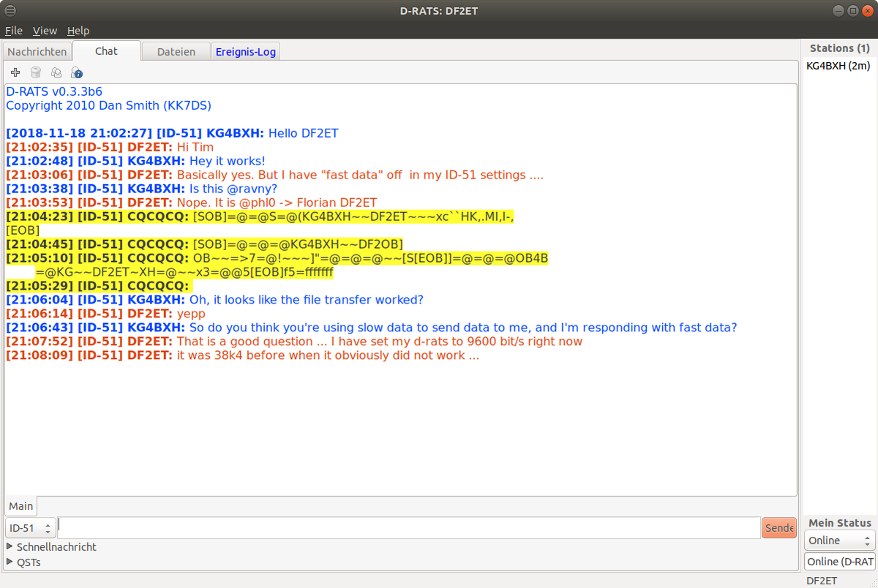The height and width of the screenshot is (588, 878).
Task: Expand the QSTs section
Action: pyautogui.click(x=23, y=562)
